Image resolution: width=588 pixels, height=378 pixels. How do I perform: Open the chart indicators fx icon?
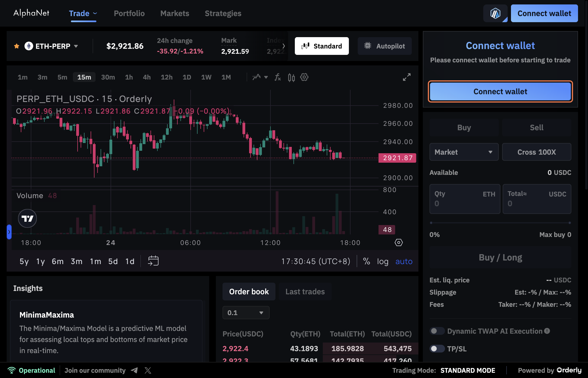coord(278,77)
